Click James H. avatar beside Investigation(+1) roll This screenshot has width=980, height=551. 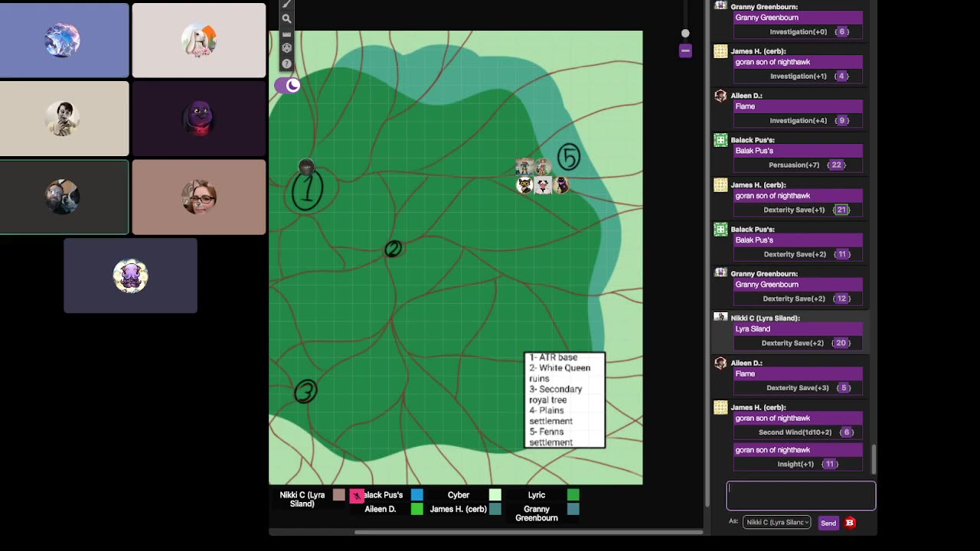(720, 51)
